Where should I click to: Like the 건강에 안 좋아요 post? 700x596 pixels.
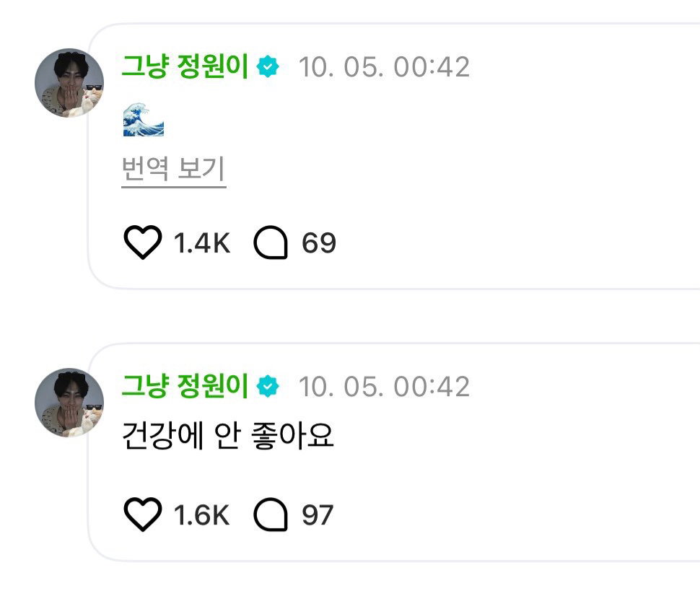tap(142, 514)
